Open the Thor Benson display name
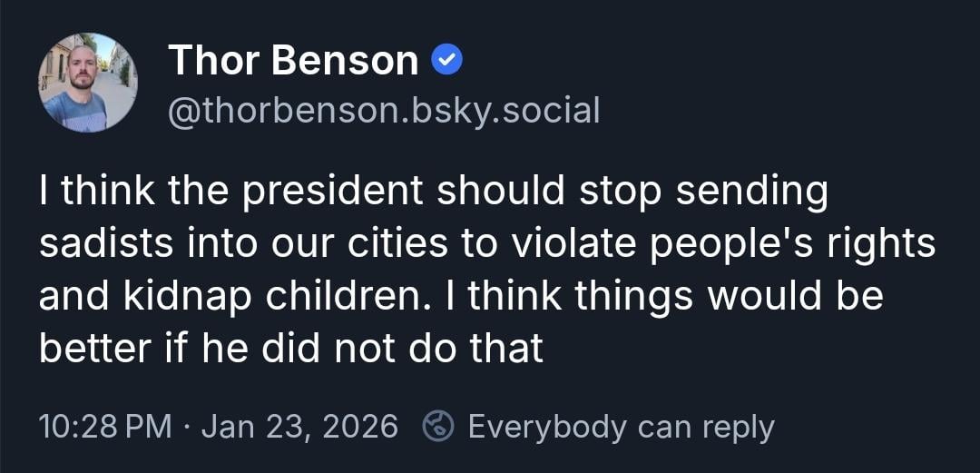The width and height of the screenshot is (980, 473). click(292, 61)
